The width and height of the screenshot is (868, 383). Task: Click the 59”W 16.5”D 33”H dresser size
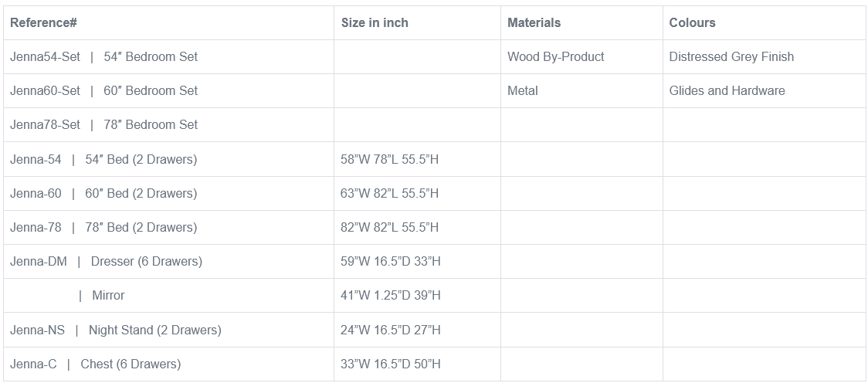(x=390, y=261)
